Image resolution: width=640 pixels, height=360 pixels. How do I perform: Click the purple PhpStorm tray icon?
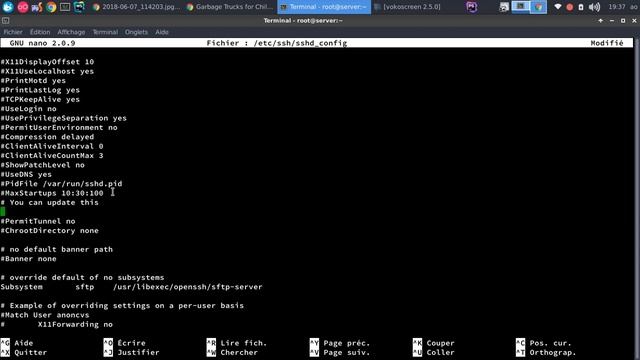pyautogui.click(x=472, y=7)
